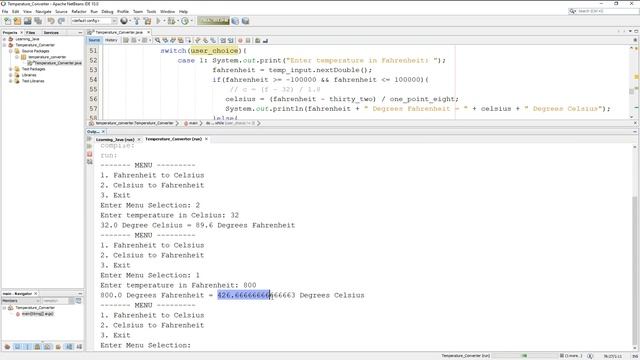The image size is (640, 360).
Task: Select the Learning_Java project
Action: coord(27,39)
